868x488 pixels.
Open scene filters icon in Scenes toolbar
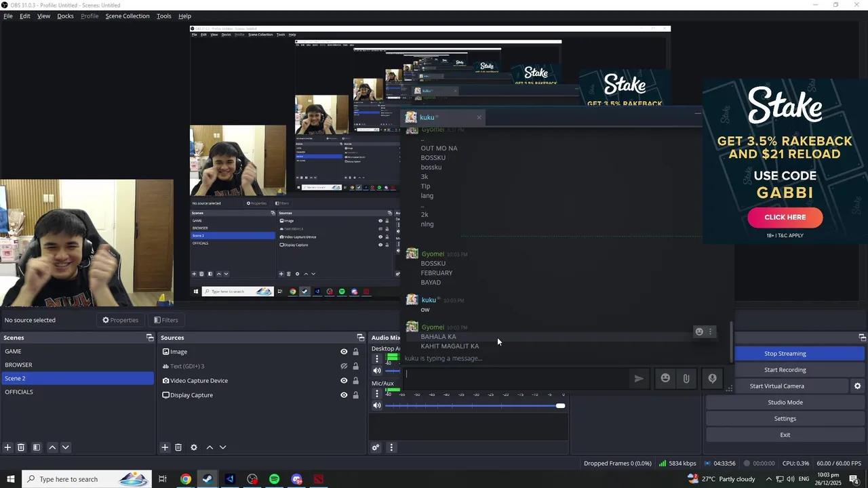37,447
